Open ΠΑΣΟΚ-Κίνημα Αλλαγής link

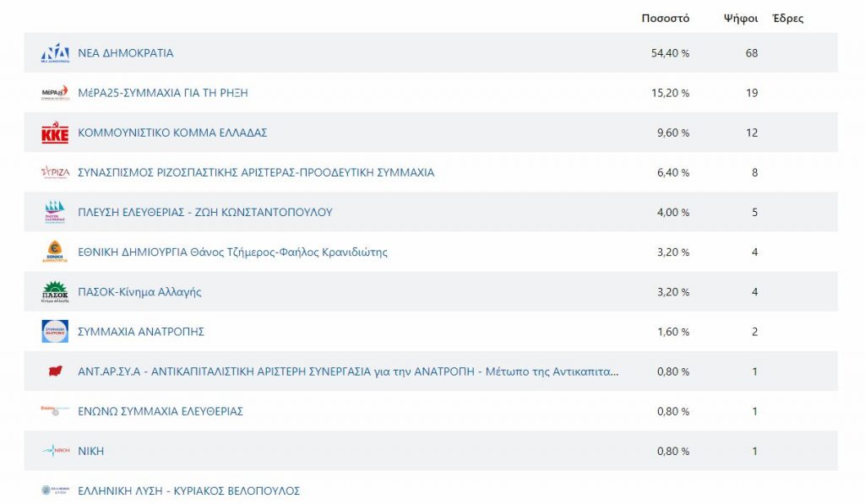point(139,292)
